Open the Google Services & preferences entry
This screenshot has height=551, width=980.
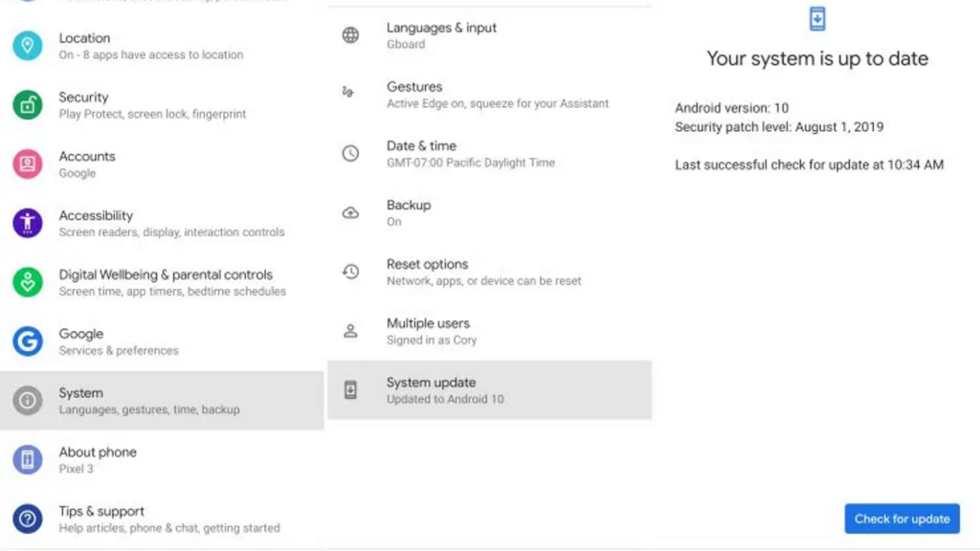162,342
